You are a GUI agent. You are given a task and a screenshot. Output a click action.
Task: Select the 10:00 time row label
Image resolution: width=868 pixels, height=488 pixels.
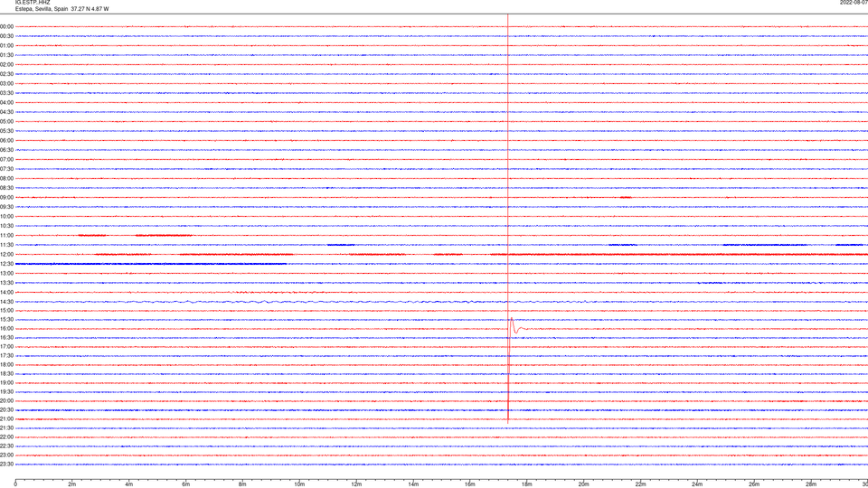pyautogui.click(x=6, y=217)
